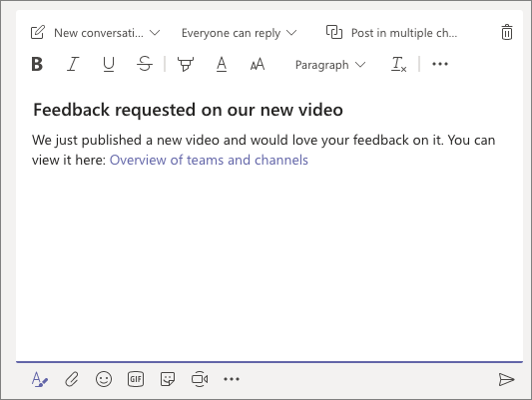The height and width of the screenshot is (400, 532).
Task: Open the GIF picker
Action: coord(136,379)
